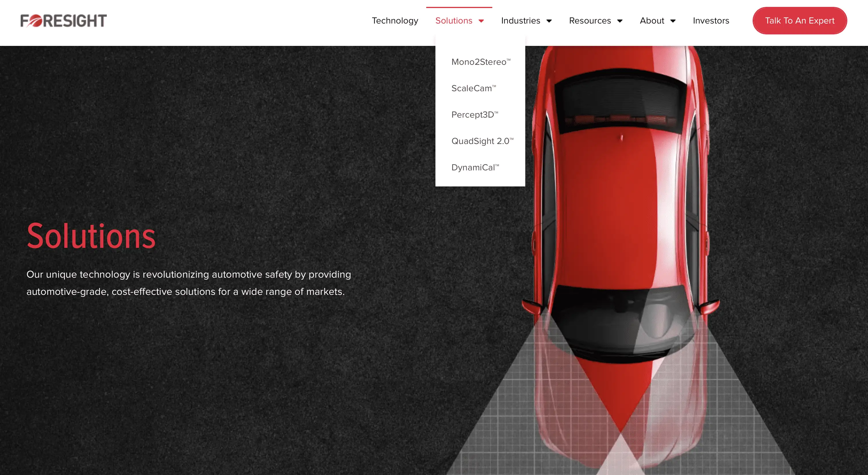Select Industries from navigation bar
The height and width of the screenshot is (475, 868).
pyautogui.click(x=526, y=20)
